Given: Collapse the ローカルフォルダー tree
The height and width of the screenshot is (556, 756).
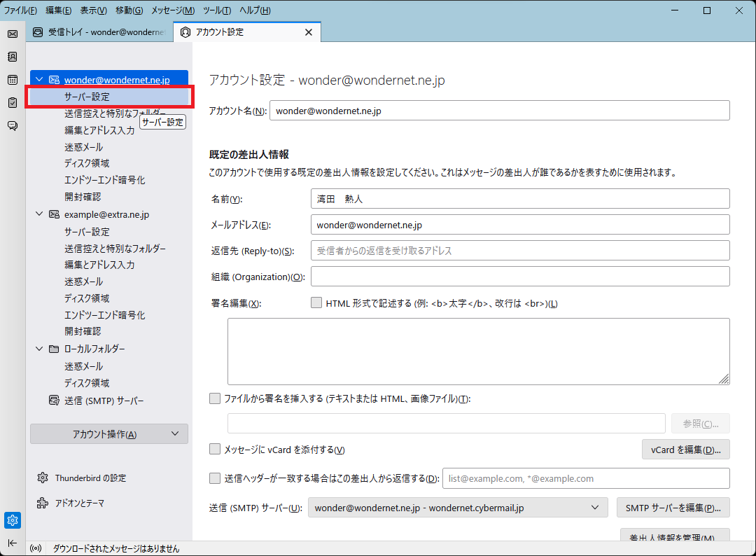Looking at the screenshot, I should (39, 349).
